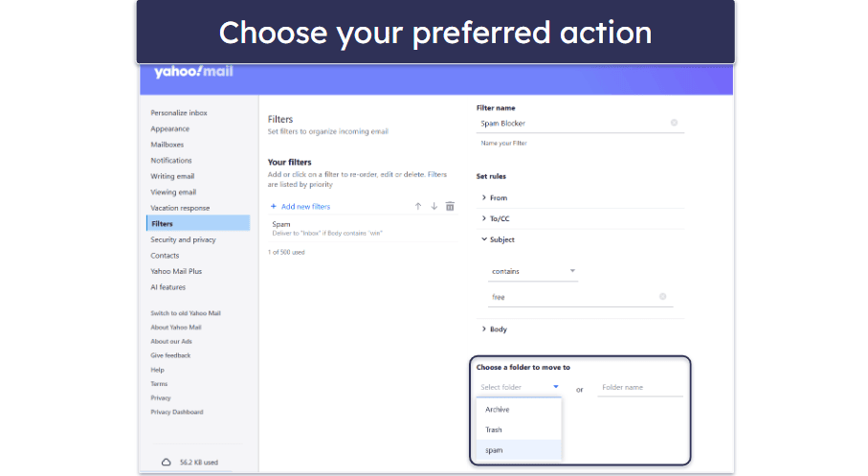Image resolution: width=868 pixels, height=476 pixels.
Task: Open AI features settings
Action: [168, 287]
